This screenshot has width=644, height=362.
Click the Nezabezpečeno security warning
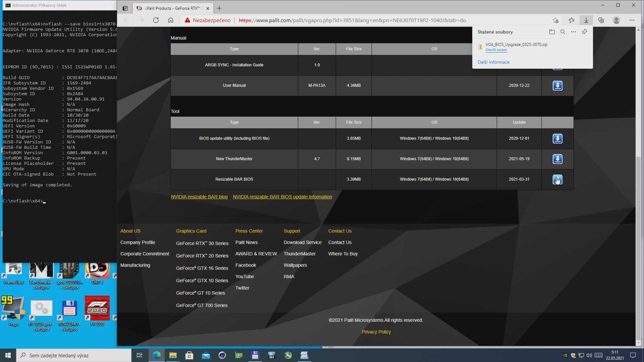pos(208,20)
